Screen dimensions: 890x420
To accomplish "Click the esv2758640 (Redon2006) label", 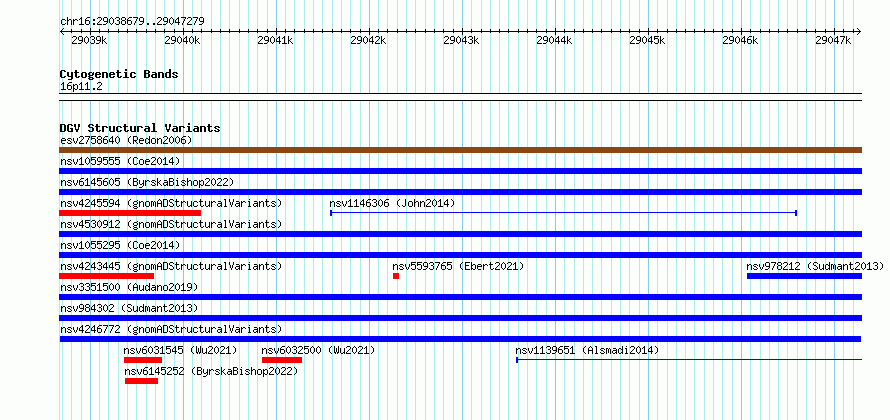I will (126, 140).
